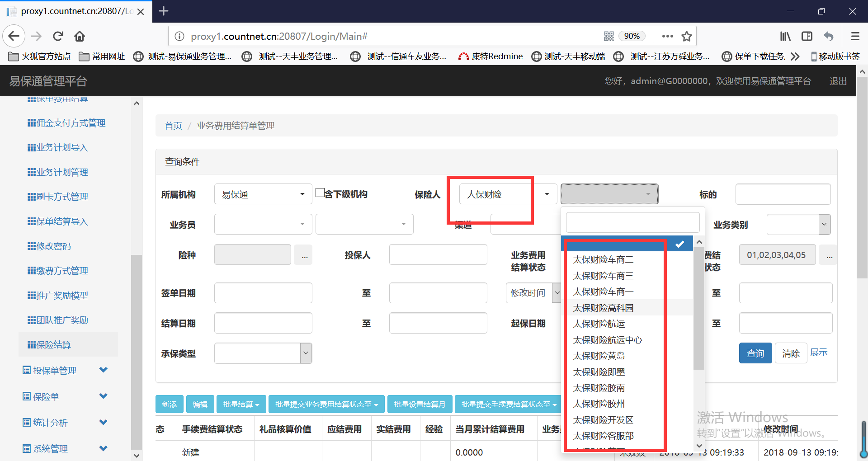
Task: Bookmark this page with the star icon
Action: [687, 36]
